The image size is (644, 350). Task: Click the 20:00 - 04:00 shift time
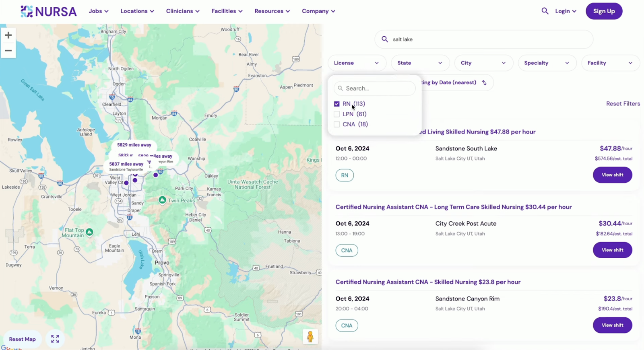click(352, 309)
